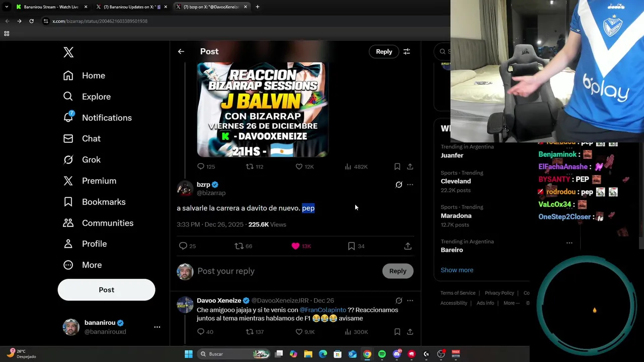Open more options on bzrp post
Screen dimensions: 644x362
coord(410,185)
